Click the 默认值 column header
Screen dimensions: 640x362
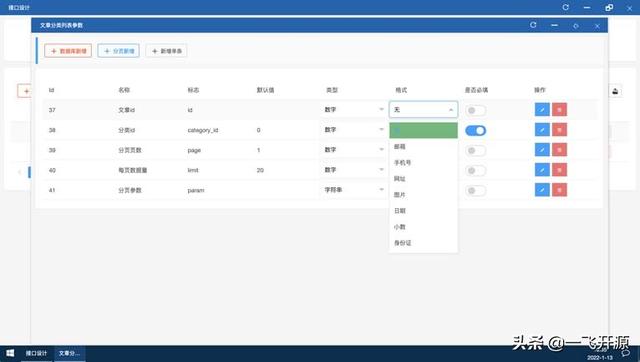tap(265, 90)
